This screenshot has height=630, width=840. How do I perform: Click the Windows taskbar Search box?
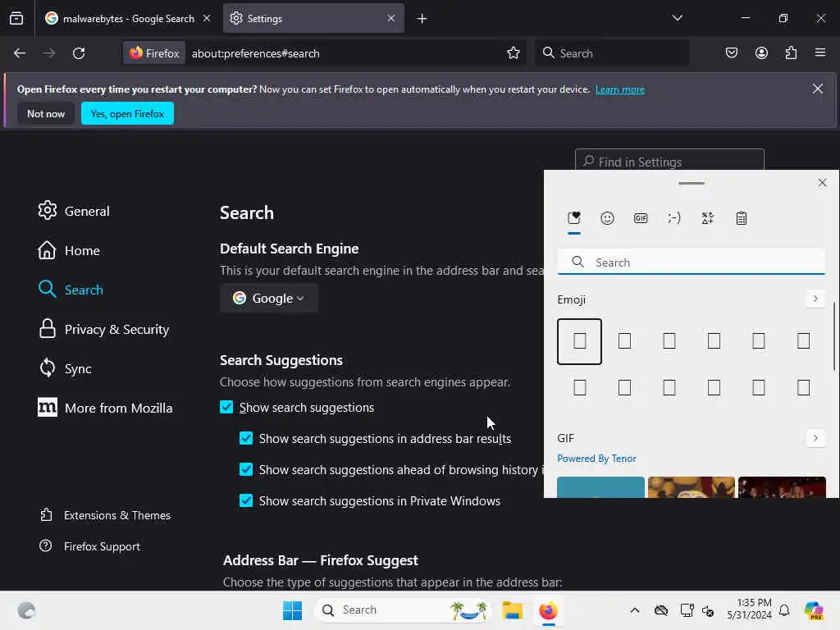tap(404, 610)
